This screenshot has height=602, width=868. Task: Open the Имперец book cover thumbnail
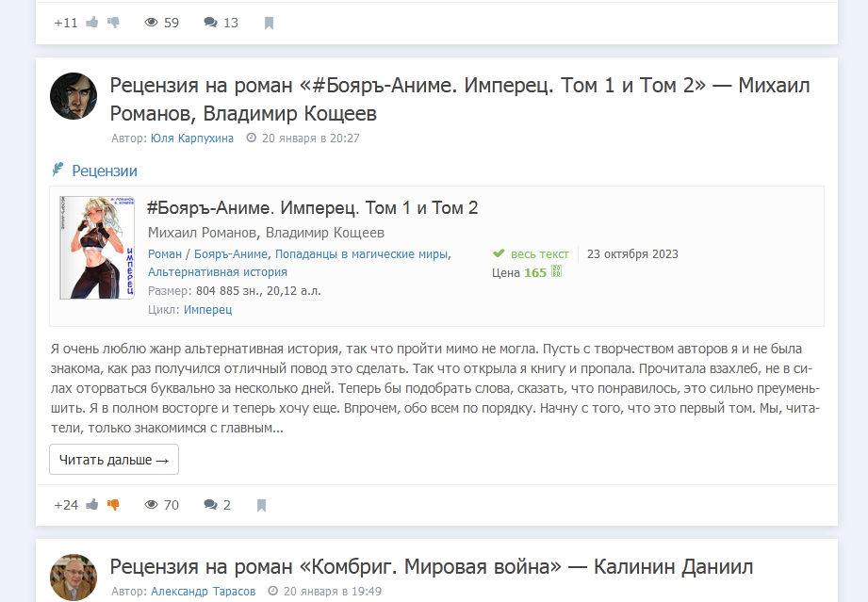coord(97,248)
